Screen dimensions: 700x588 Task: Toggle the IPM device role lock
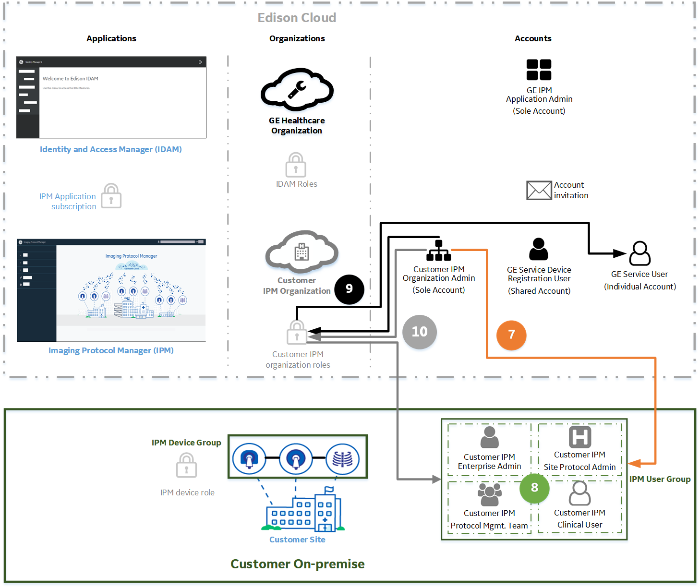point(187,465)
